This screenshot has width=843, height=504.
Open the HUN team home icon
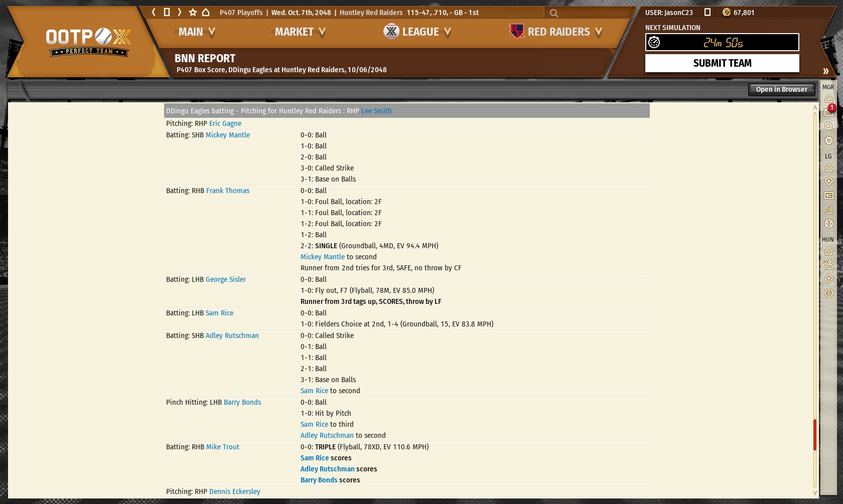829,251
